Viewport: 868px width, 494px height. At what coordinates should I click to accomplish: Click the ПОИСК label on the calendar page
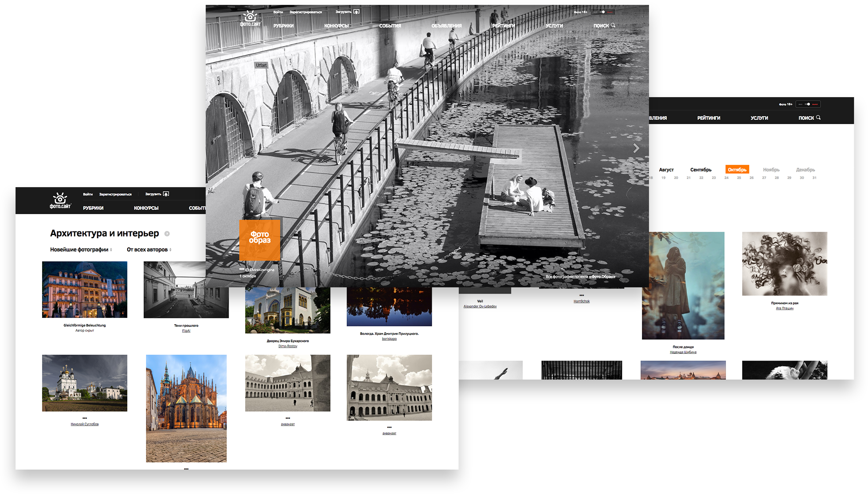[x=806, y=118]
